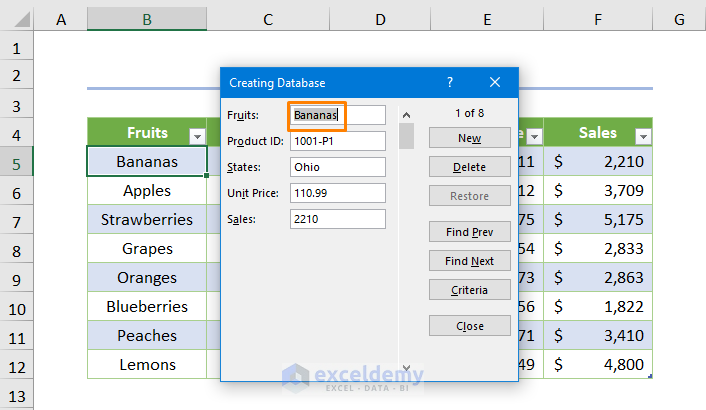706x410 pixels.
Task: Select the Apples cell
Action: tap(147, 190)
